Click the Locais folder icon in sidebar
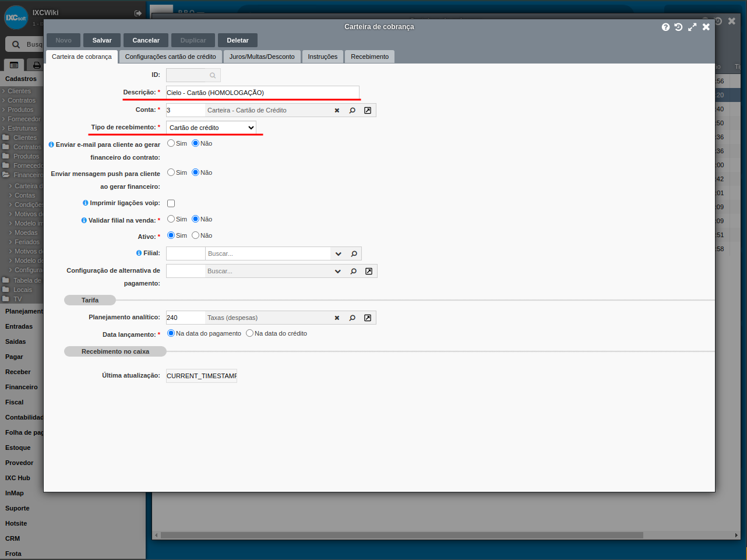The width and height of the screenshot is (747, 560). pos(6,289)
